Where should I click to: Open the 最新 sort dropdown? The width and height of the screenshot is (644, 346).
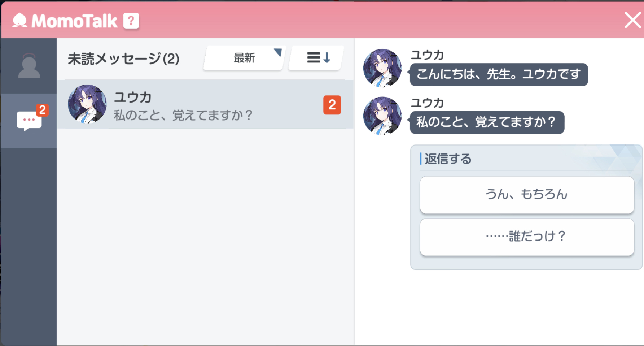(244, 58)
